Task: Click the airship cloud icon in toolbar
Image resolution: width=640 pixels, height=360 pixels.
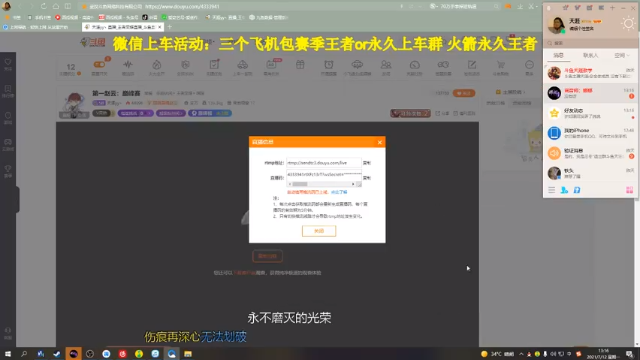Action: coord(357,64)
